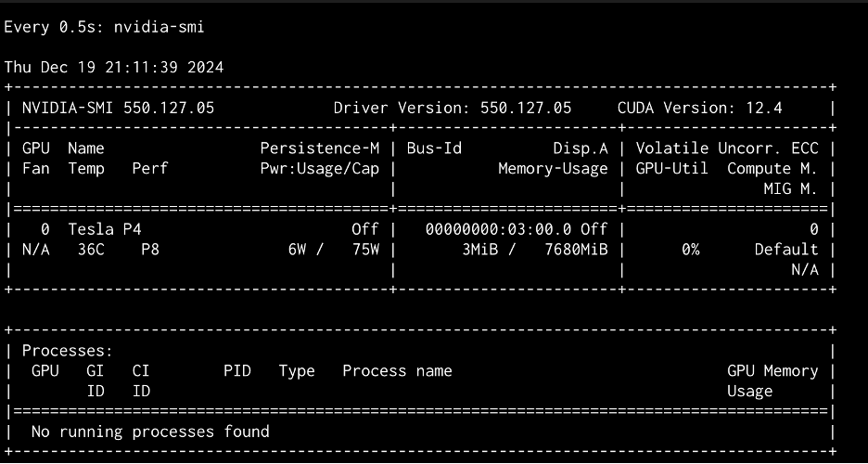
Task: Click the 'GI ID' column header
Action: (96, 381)
